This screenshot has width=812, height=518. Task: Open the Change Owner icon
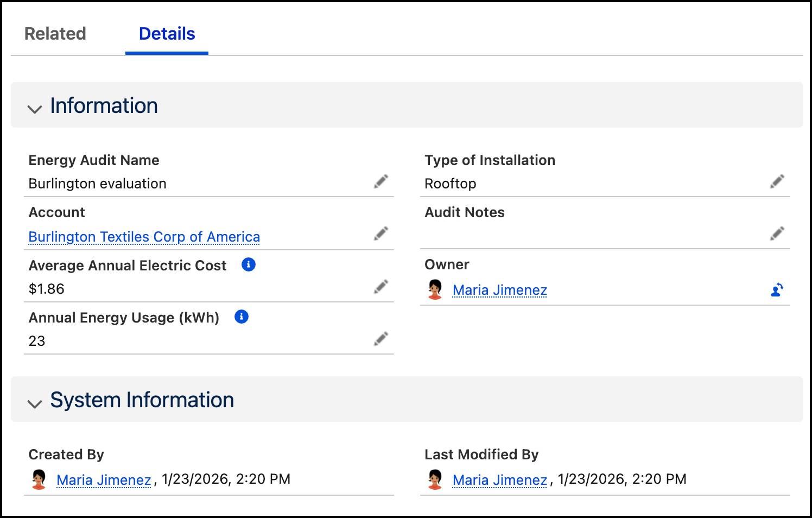[776, 290]
